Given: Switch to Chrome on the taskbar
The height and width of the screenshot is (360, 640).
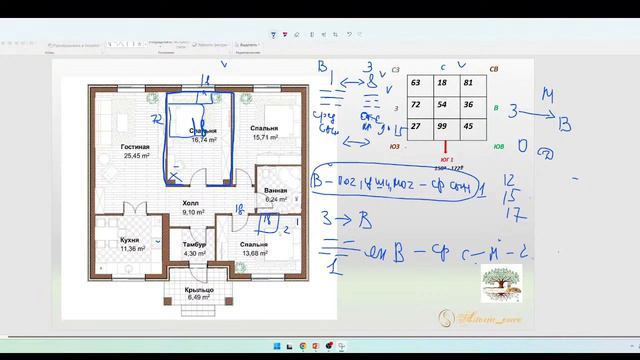Looking at the screenshot, I should [x=303, y=346].
